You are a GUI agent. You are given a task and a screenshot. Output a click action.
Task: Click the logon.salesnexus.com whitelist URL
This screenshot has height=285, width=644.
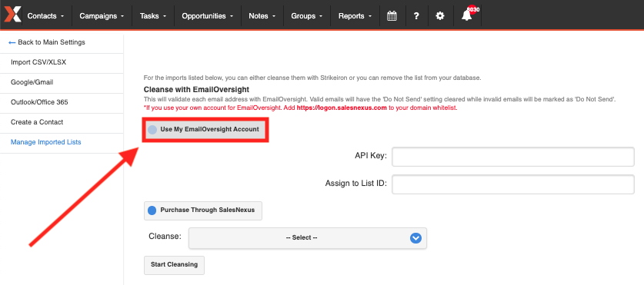tap(342, 108)
